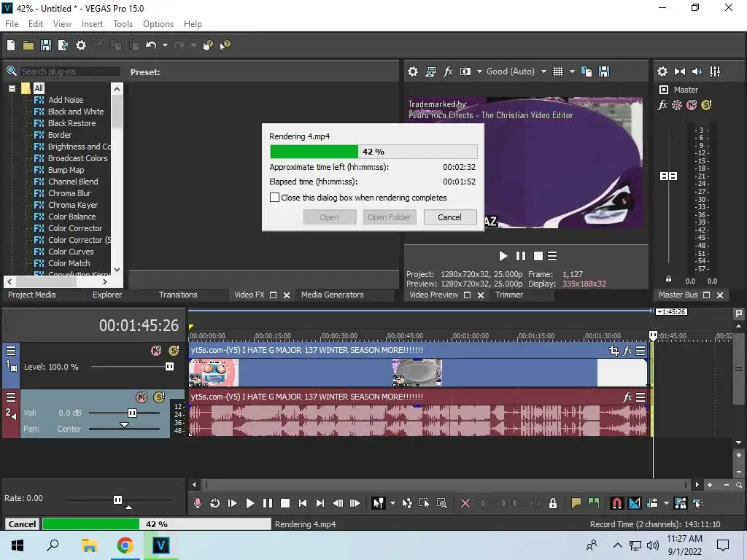This screenshot has width=747, height=560.
Task: Open the Insert menu
Action: 92,24
